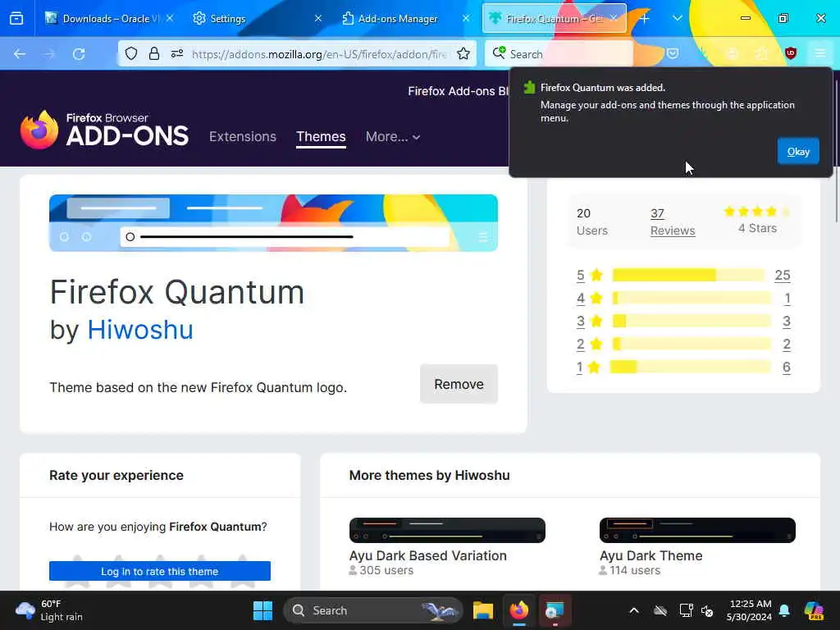This screenshot has width=840, height=630.
Task: Filter reviews by 3 star rating bar
Action: coord(691,322)
